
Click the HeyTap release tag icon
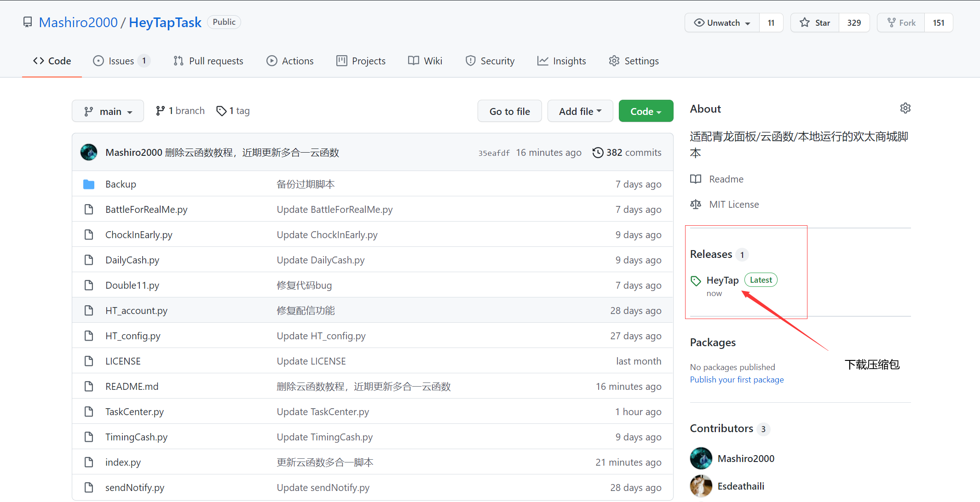(x=695, y=280)
